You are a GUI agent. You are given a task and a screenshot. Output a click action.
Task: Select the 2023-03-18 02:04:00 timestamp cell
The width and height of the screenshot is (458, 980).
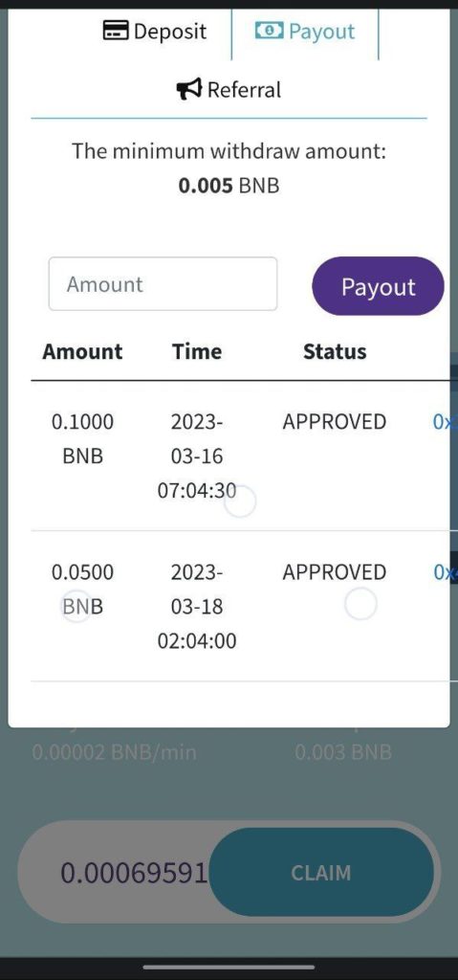click(197, 606)
